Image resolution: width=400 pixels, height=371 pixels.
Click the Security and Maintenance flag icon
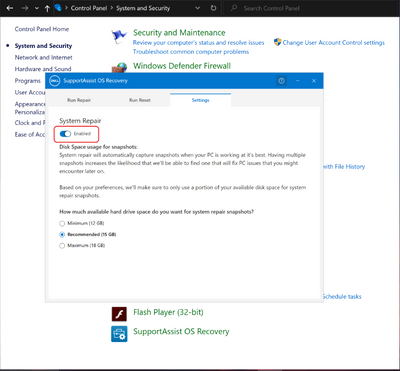[119, 36]
